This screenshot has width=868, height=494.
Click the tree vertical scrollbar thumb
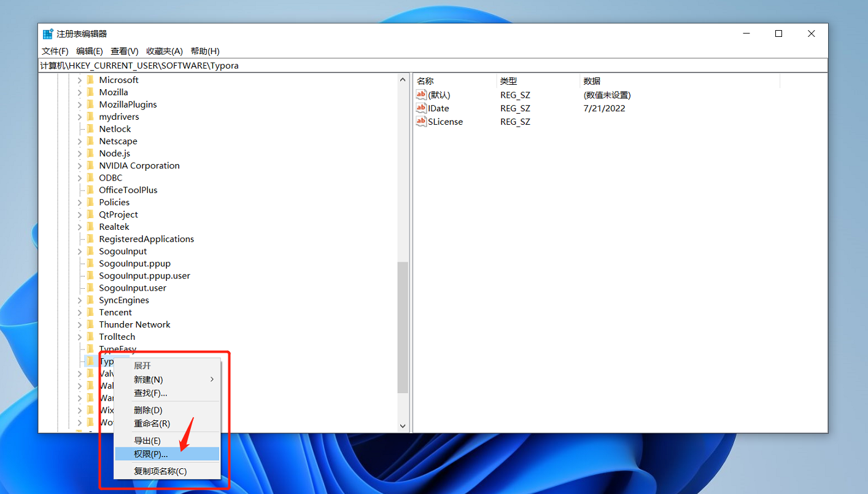tap(403, 327)
